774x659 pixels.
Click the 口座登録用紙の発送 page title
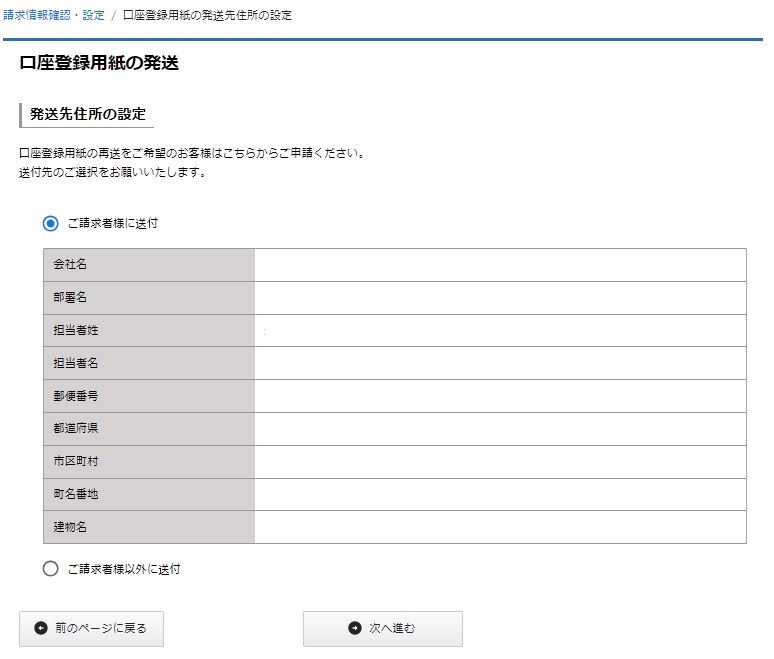[x=99, y=63]
